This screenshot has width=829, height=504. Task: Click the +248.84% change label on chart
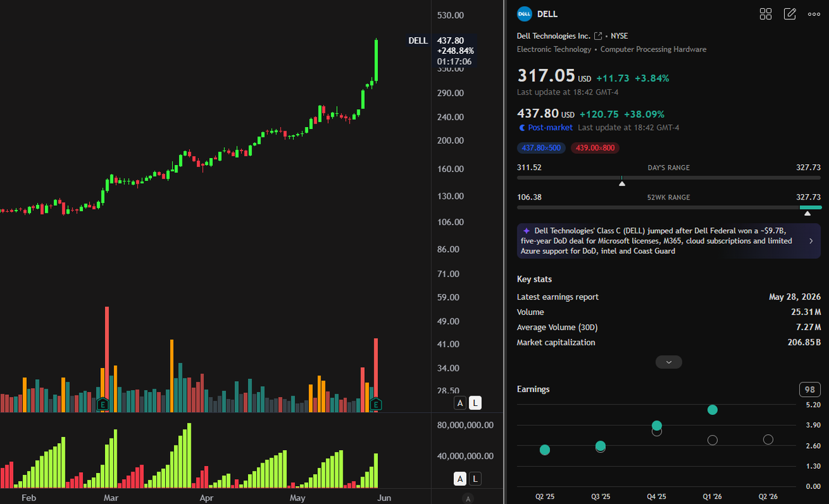(455, 51)
